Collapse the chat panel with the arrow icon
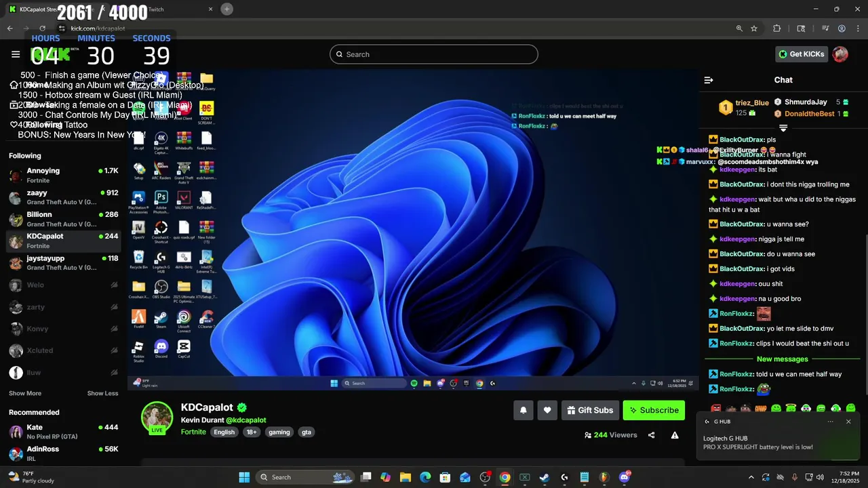This screenshot has width=868, height=488. point(709,80)
